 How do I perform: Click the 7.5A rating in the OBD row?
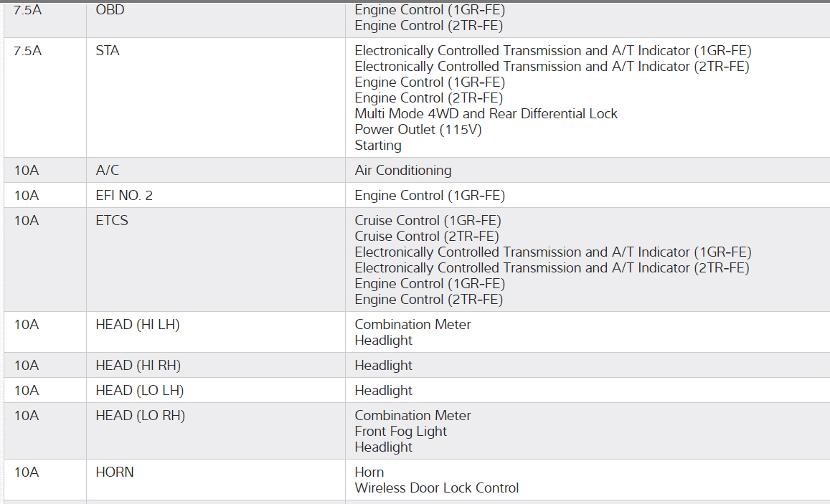pos(28,10)
